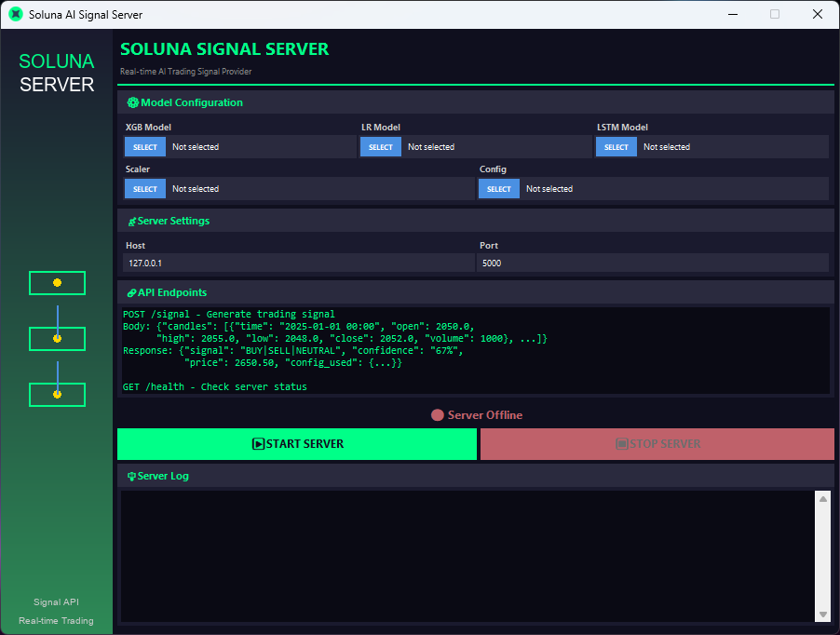This screenshot has width=840, height=635.
Task: Click the Server Log scrollbar down arrow
Action: (823, 615)
